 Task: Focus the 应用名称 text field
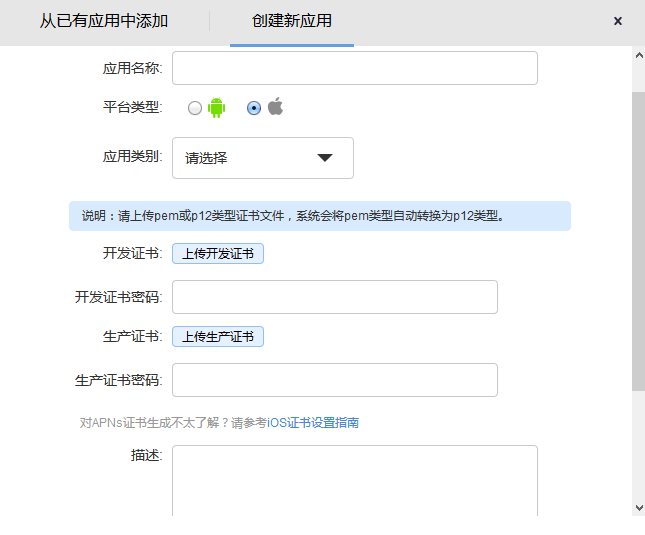355,68
